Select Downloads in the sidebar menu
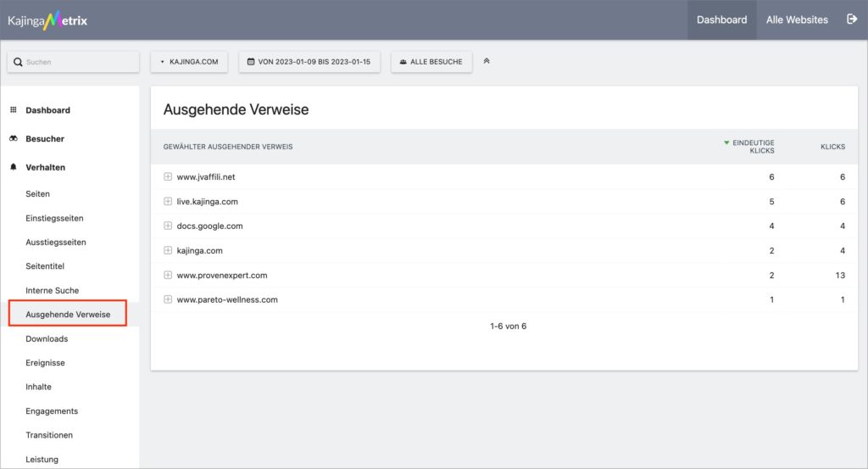The height and width of the screenshot is (469, 868). 47,339
